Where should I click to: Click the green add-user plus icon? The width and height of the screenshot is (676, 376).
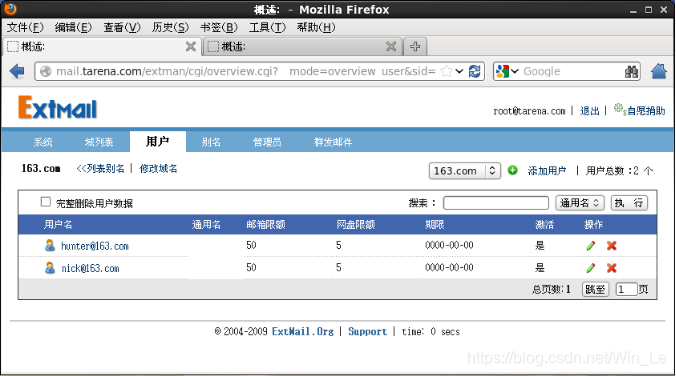pos(513,170)
